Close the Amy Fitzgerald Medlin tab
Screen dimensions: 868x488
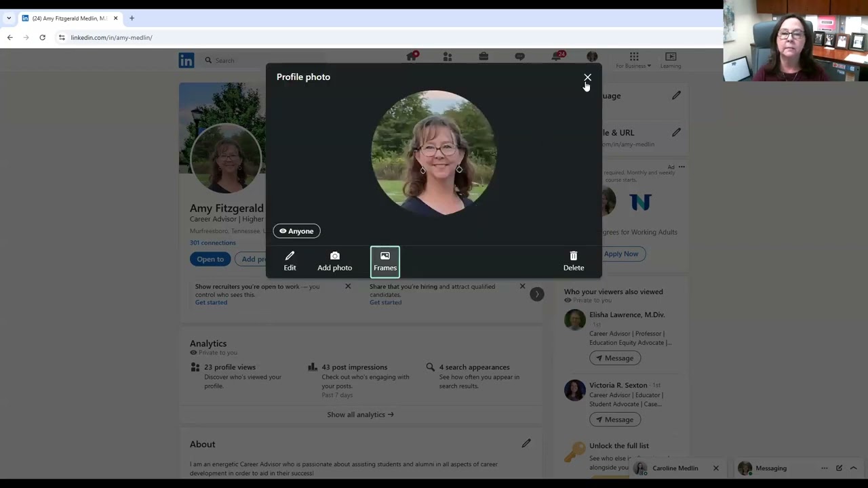pyautogui.click(x=115, y=18)
